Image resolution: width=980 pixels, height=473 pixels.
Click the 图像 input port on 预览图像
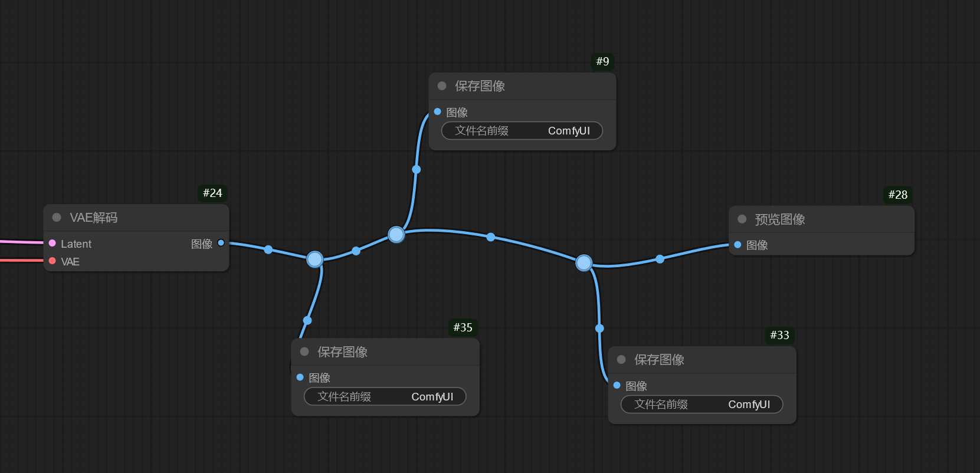[x=738, y=245]
